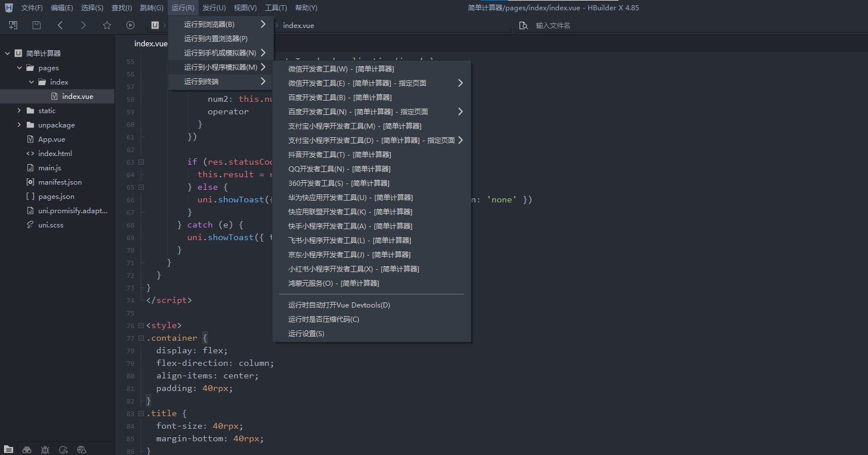This screenshot has width=868, height=455.
Task: Open the bug debug panel icon
Action: tap(45, 450)
